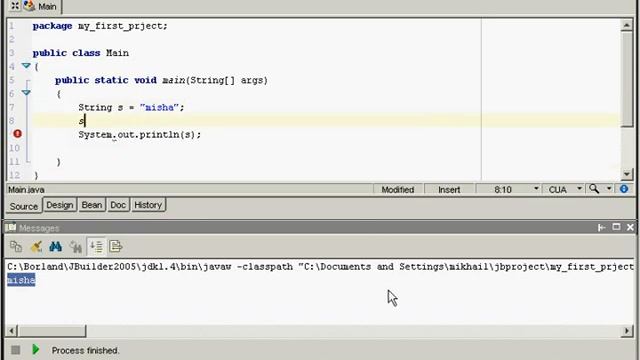Open the cursor position 8:10 dropdown

pos(536,189)
